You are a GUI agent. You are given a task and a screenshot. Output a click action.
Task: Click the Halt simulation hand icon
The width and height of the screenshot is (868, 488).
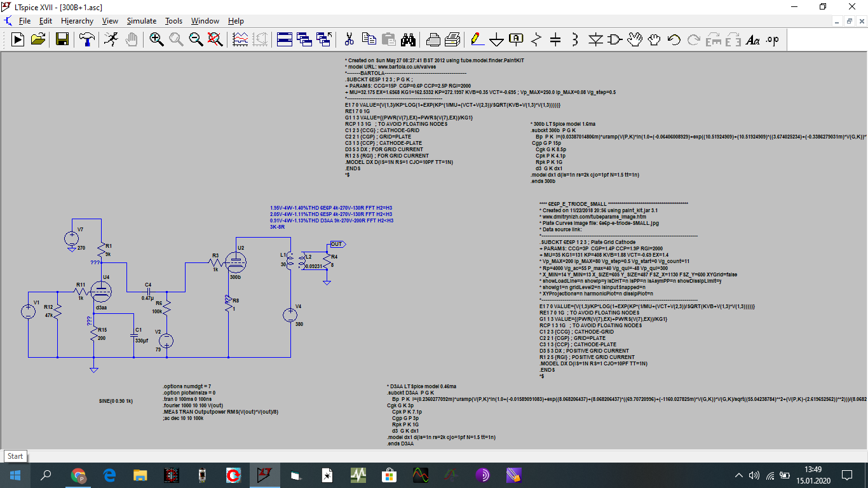coord(131,39)
